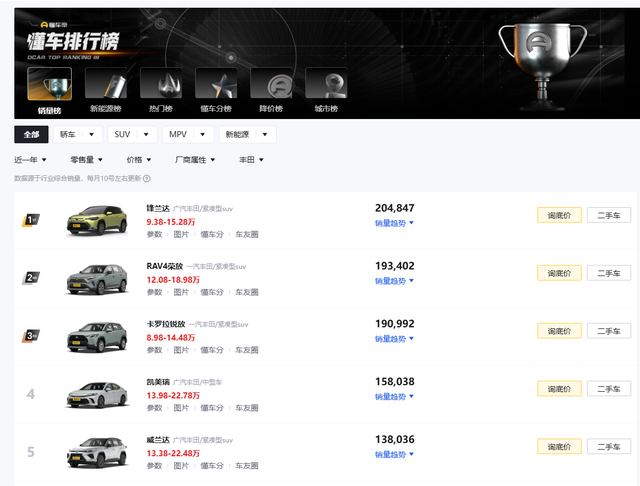View 图片 photos for 锋兰达

181,234
